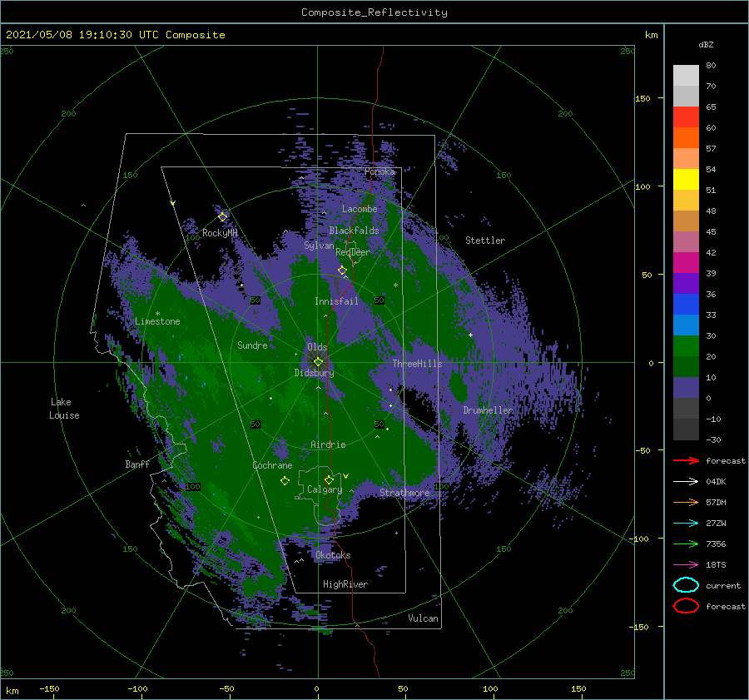749x700 pixels.
Task: Click the Limestone label
Action: pyautogui.click(x=157, y=321)
